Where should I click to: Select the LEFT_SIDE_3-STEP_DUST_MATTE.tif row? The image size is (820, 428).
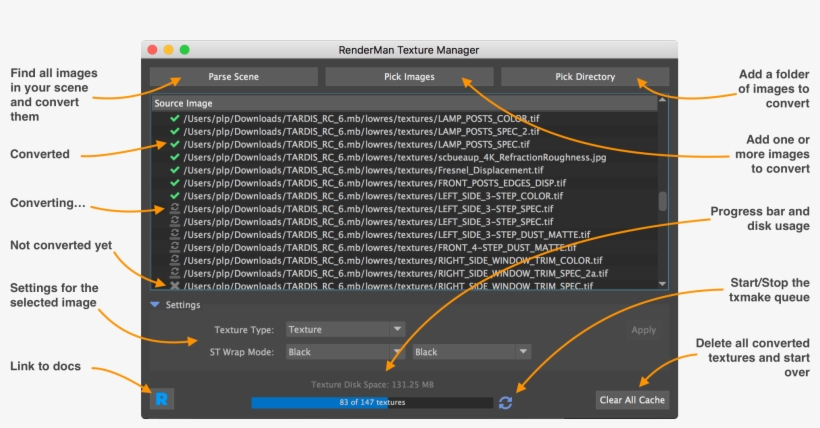tap(405, 234)
